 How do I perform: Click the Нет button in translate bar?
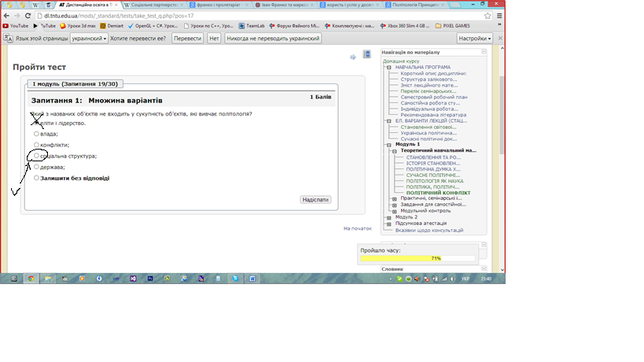[214, 39]
